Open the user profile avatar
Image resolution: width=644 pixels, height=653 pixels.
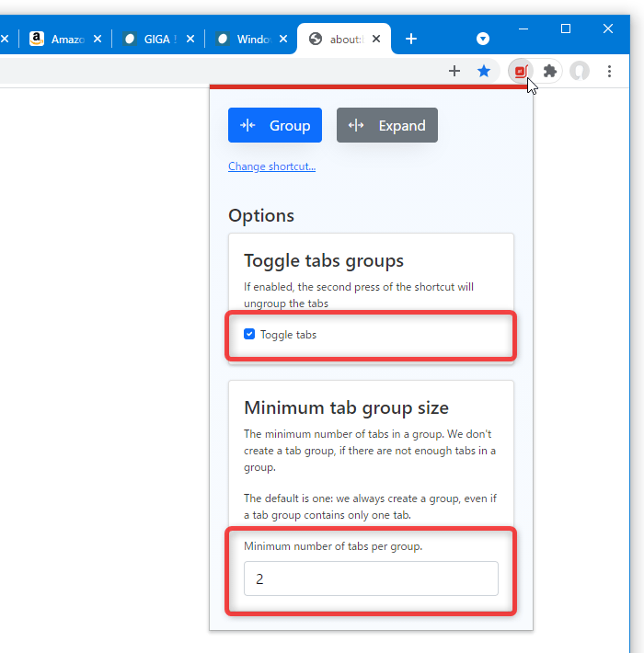pyautogui.click(x=580, y=71)
